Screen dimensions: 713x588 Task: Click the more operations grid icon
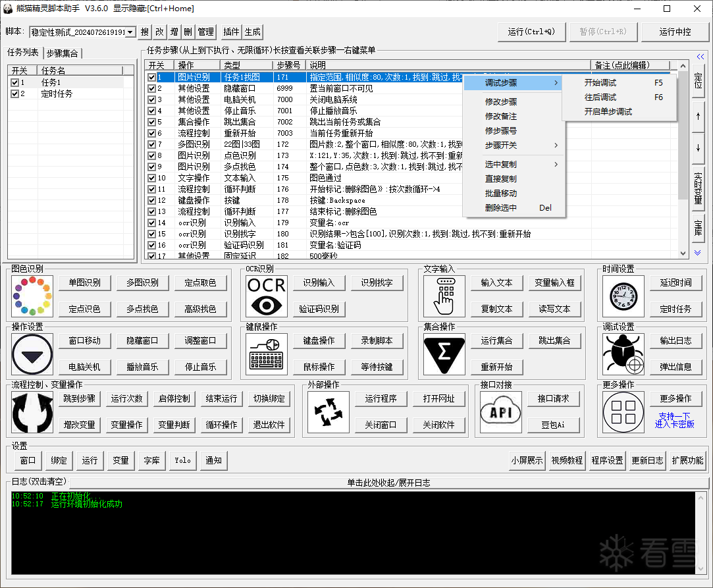[x=623, y=412]
